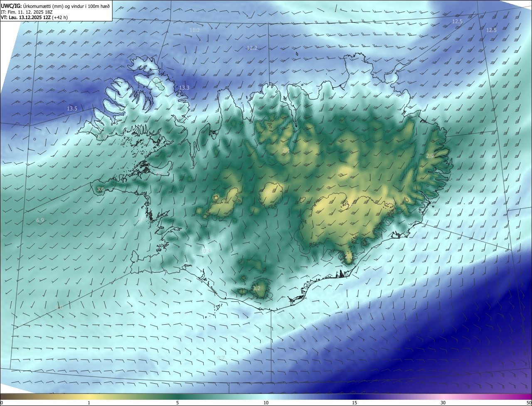Image resolution: width=532 pixels, height=406 pixels.
Task: Click the color scale tick label 1
Action: point(89,403)
